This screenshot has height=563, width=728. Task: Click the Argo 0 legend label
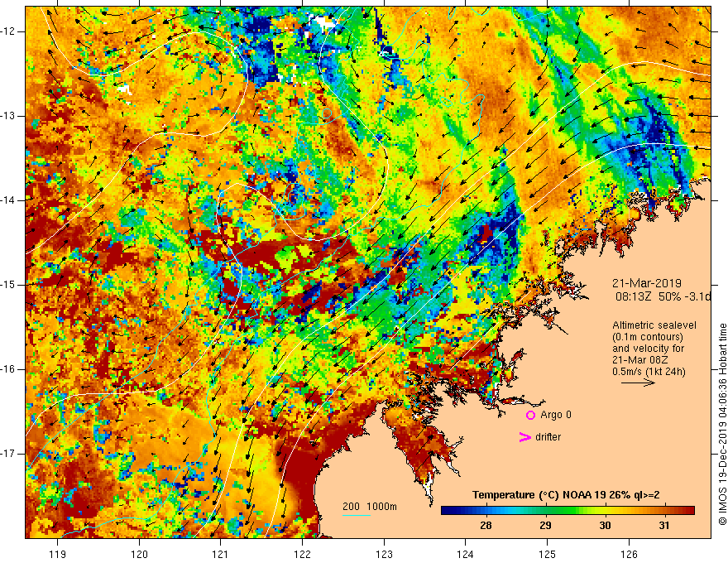556,415
